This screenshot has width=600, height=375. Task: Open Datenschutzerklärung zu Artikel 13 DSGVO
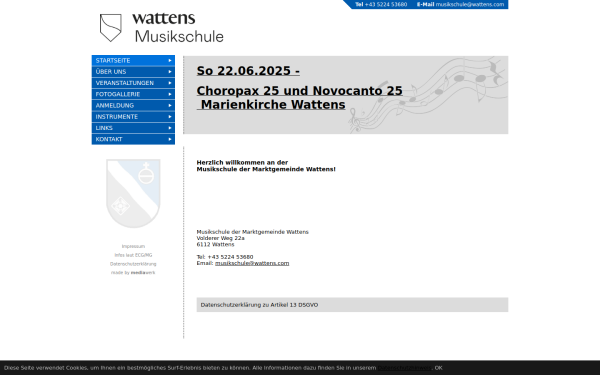[259, 305]
